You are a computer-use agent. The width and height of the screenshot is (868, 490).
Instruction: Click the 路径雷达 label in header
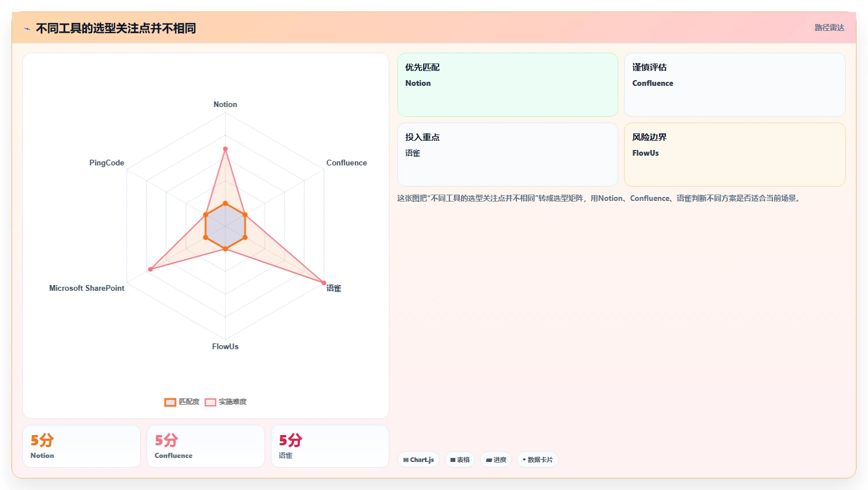coord(829,27)
